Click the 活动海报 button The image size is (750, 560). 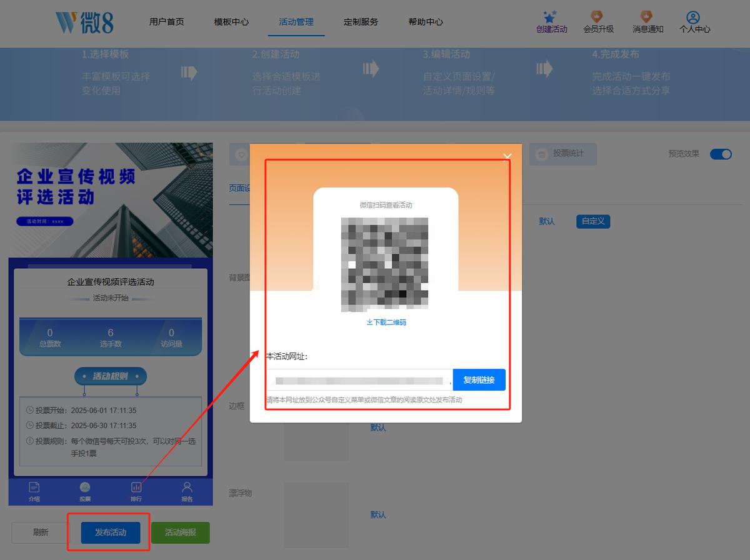(181, 532)
